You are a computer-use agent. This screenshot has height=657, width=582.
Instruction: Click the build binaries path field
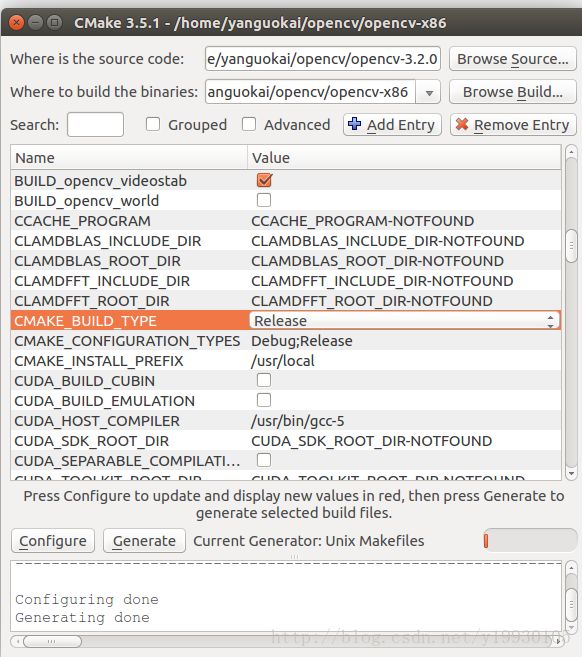[310, 92]
